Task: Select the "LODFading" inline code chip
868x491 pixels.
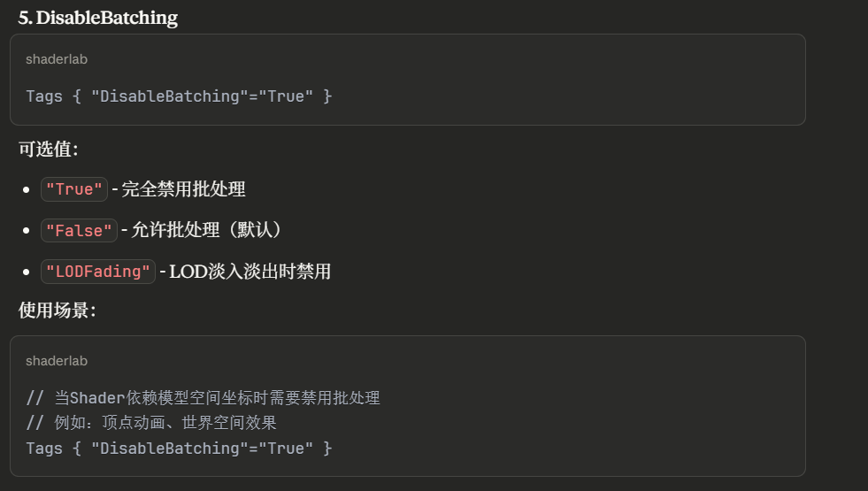Action: tap(98, 272)
